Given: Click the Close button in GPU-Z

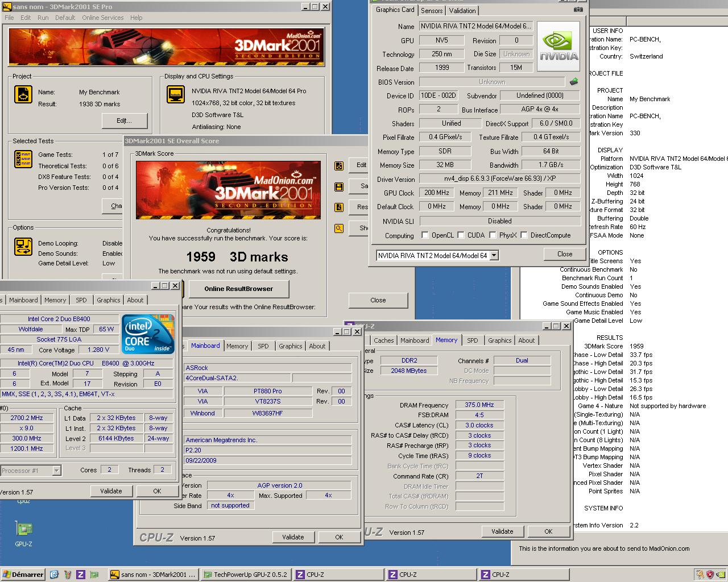Looking at the screenshot, I should (565, 254).
